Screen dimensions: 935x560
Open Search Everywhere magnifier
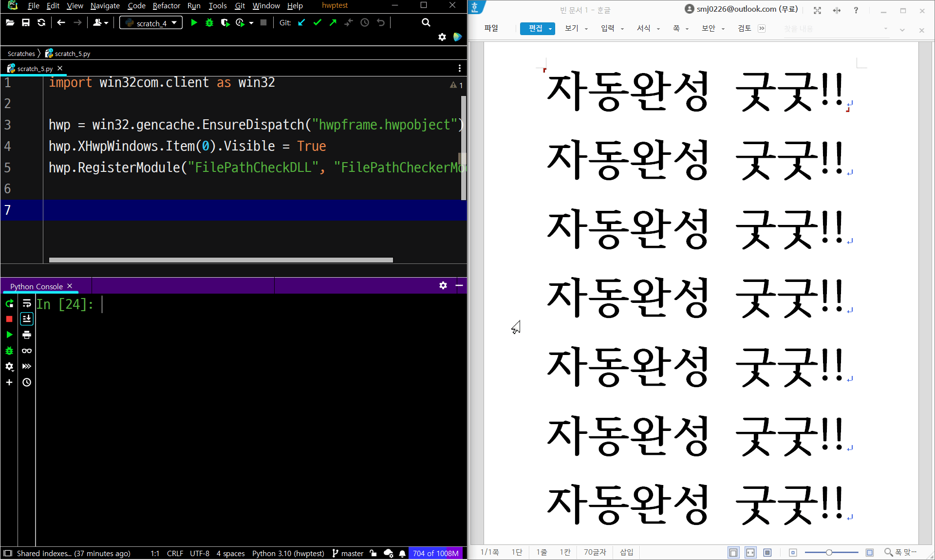(426, 22)
